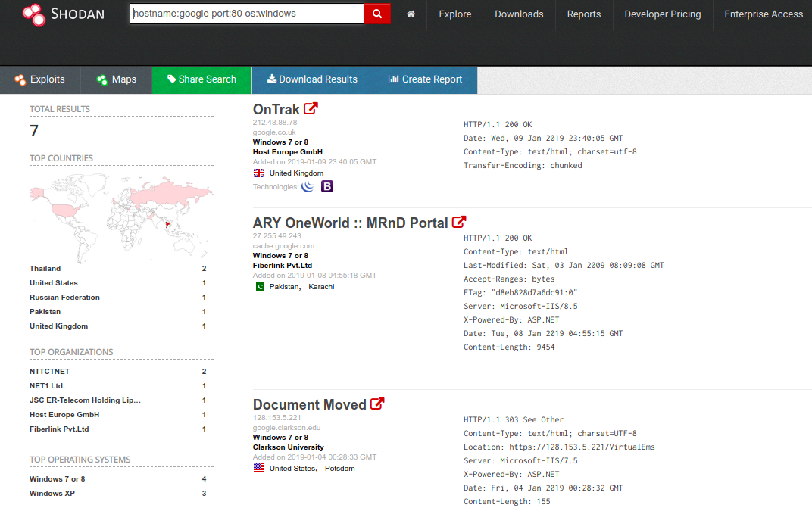Click the jQuery technology icon
This screenshot has height=508, width=812.
(308, 186)
